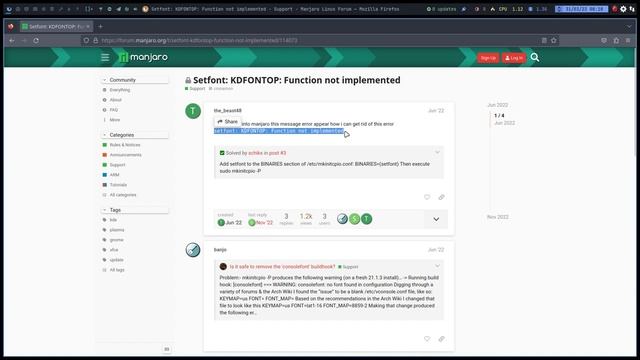
Task: Bookmark this page with the star
Action: point(553,40)
